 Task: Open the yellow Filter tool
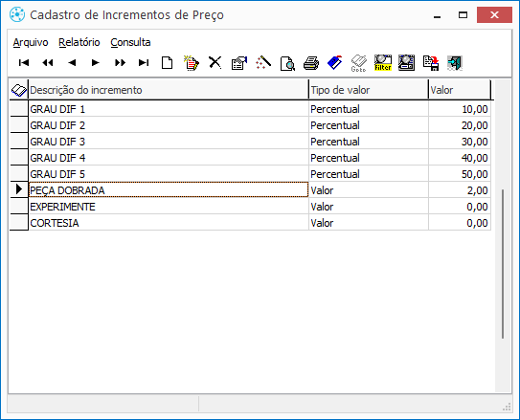(383, 62)
